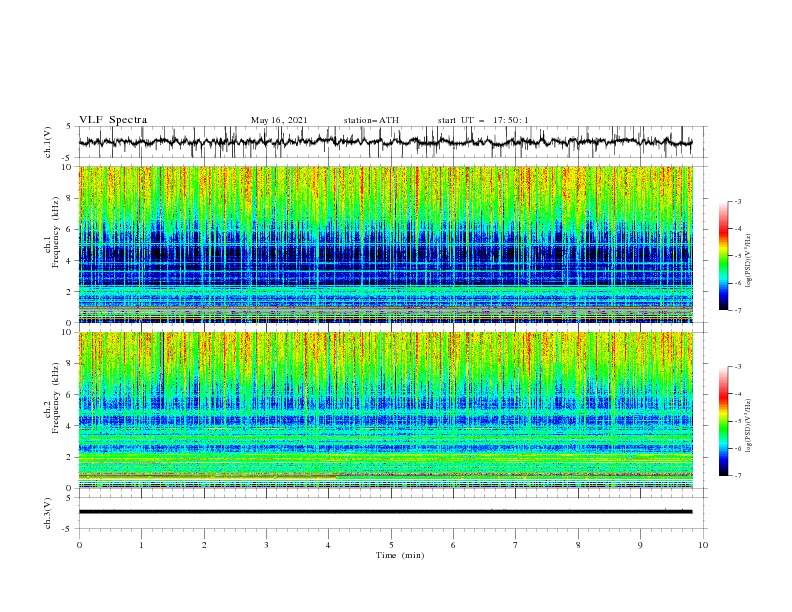792x612 pixels.
Task: Click the "3" tick on Time axis
Action: (266, 545)
